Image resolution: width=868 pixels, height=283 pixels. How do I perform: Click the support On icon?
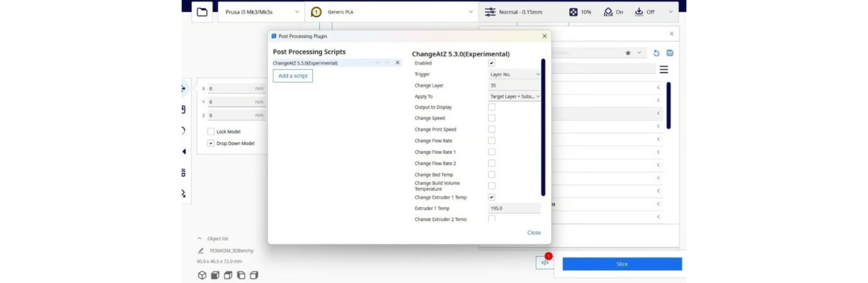[608, 12]
